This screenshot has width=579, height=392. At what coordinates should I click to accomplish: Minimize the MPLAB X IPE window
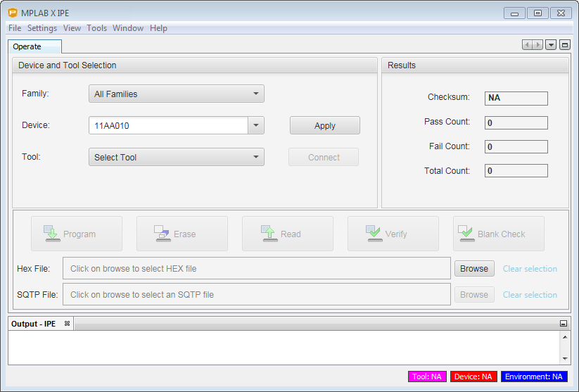pyautogui.click(x=514, y=13)
